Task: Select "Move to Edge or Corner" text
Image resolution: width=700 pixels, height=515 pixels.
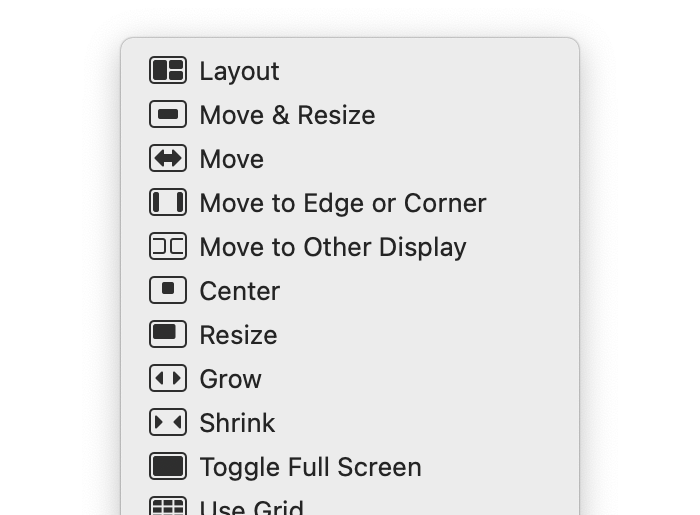Action: tap(343, 203)
